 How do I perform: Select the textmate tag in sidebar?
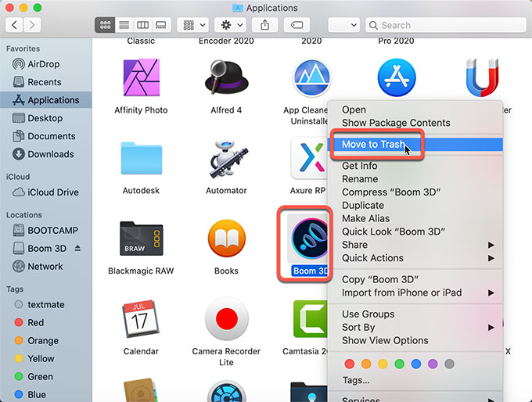46,305
